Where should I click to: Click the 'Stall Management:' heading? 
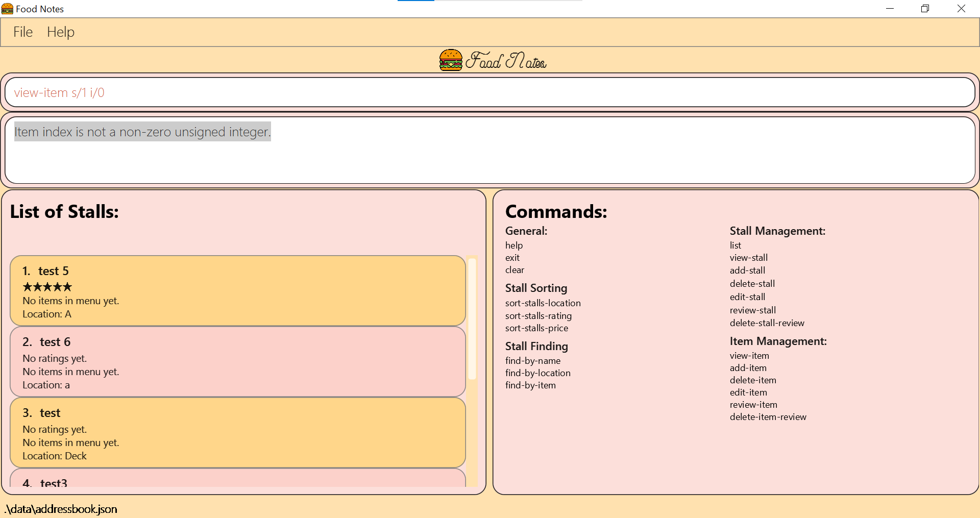[x=777, y=231]
